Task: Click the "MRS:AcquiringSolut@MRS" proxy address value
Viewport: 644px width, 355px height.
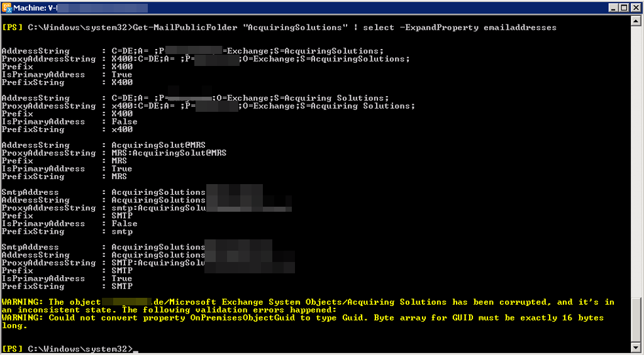Action: pyautogui.click(x=169, y=153)
